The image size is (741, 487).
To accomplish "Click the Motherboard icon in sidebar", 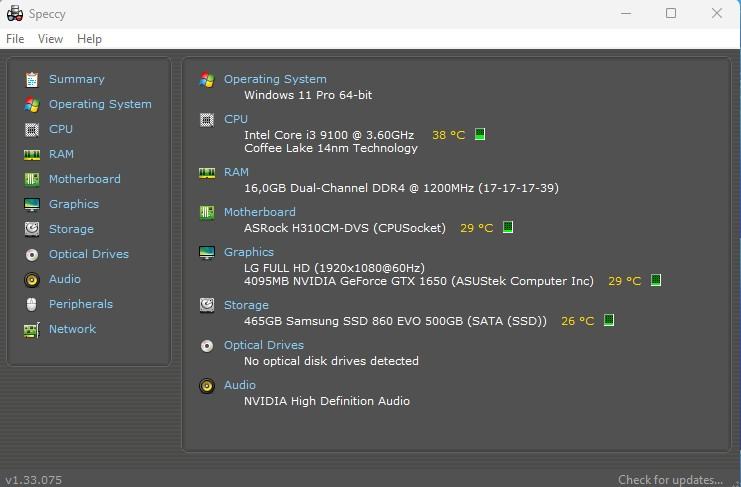I will click(x=32, y=179).
